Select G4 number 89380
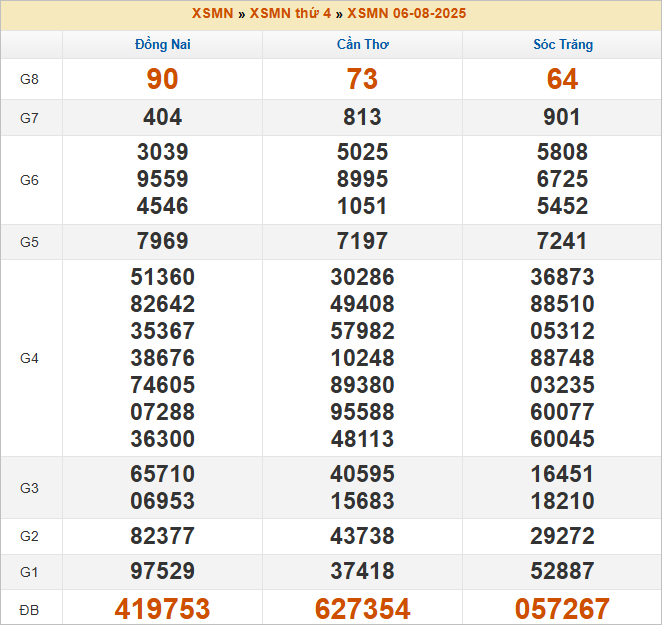This screenshot has width=662, height=625. pyautogui.click(x=362, y=385)
